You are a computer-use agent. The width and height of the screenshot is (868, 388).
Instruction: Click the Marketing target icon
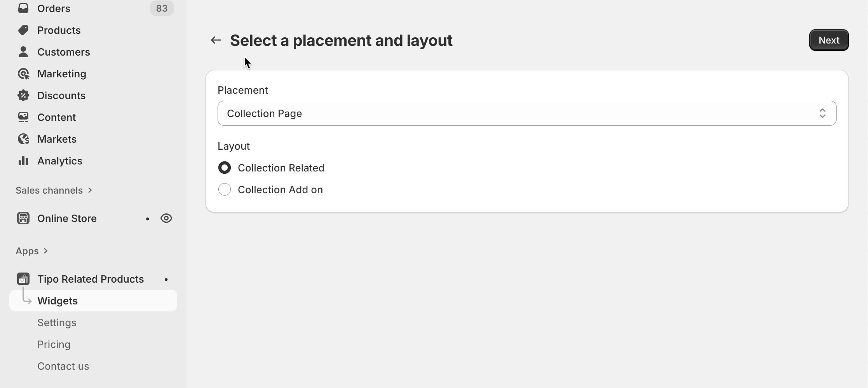(23, 74)
